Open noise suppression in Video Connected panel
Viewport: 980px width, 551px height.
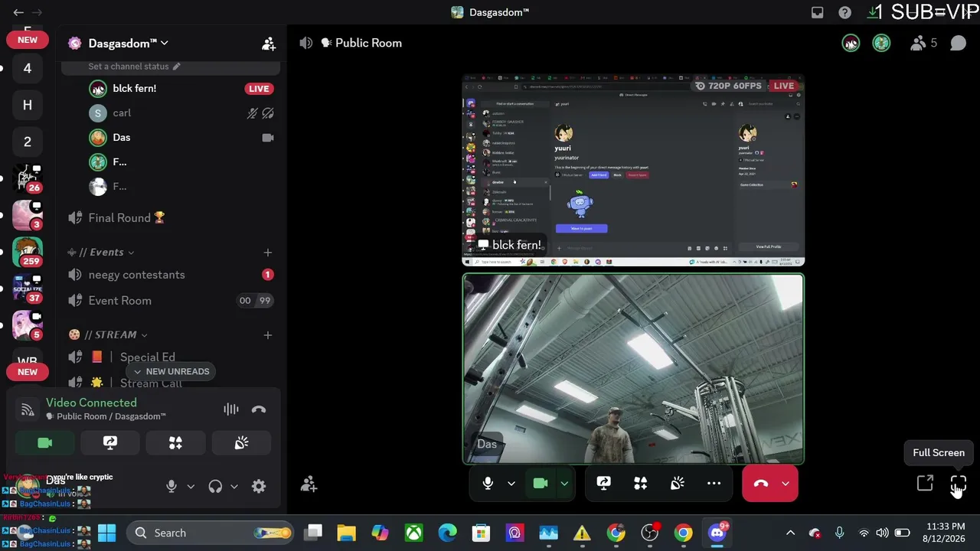click(230, 409)
